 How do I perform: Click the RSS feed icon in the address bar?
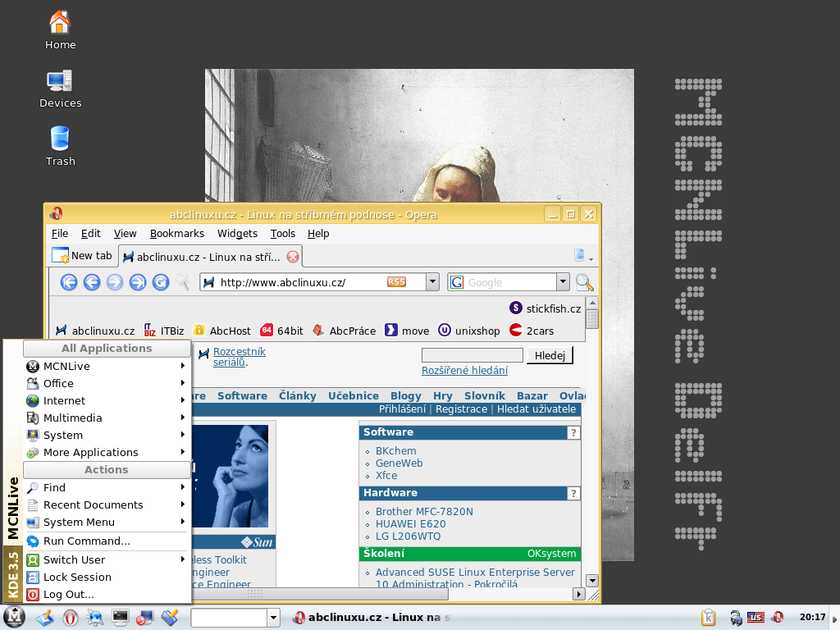tap(396, 282)
